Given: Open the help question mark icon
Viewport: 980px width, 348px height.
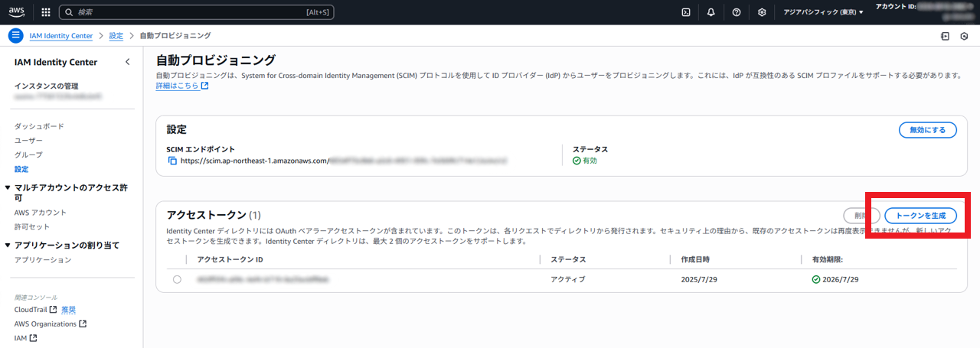Looking at the screenshot, I should tap(736, 12).
